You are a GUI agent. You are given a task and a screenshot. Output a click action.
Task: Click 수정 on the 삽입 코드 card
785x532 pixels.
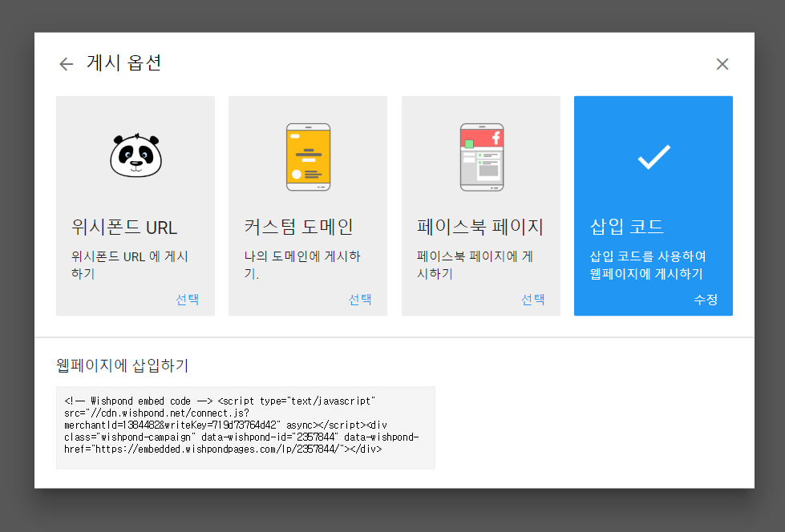(706, 300)
